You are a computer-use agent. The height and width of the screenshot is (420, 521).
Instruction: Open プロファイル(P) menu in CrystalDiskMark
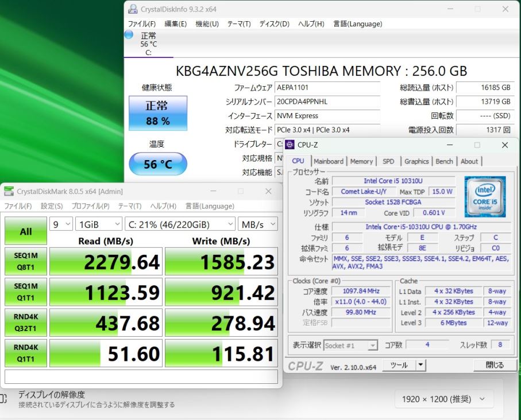pos(90,206)
